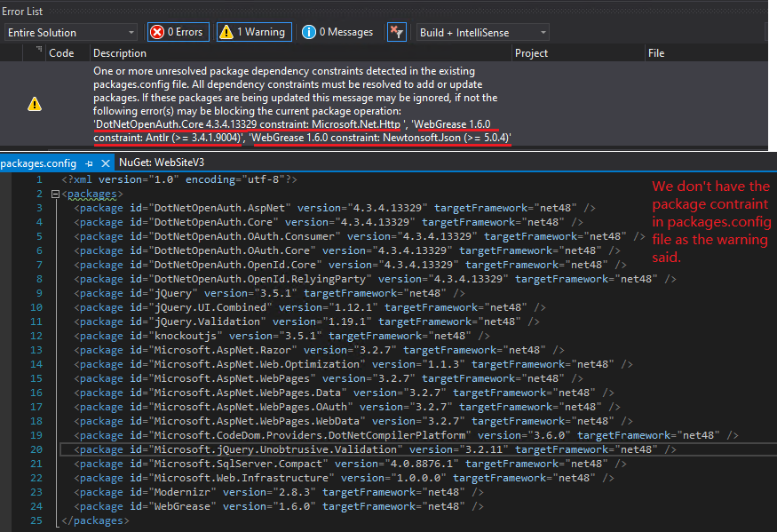The width and height of the screenshot is (777, 532).
Task: Click the jQuery.UI.Combined package line
Action: tap(310, 307)
